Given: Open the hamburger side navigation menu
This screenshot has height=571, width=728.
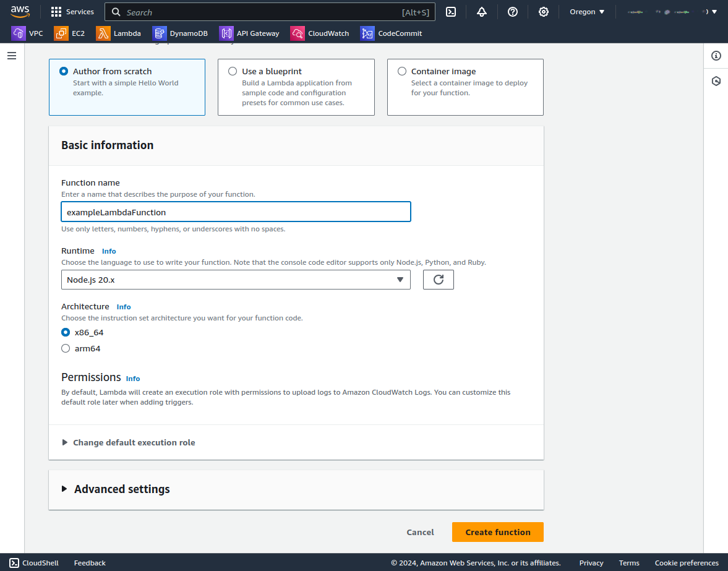Looking at the screenshot, I should 12,56.
